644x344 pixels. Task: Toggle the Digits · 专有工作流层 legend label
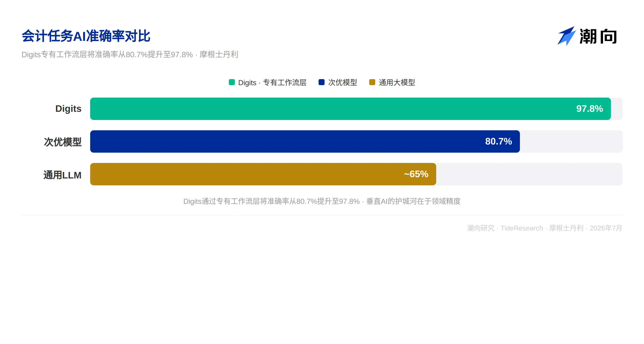point(272,82)
